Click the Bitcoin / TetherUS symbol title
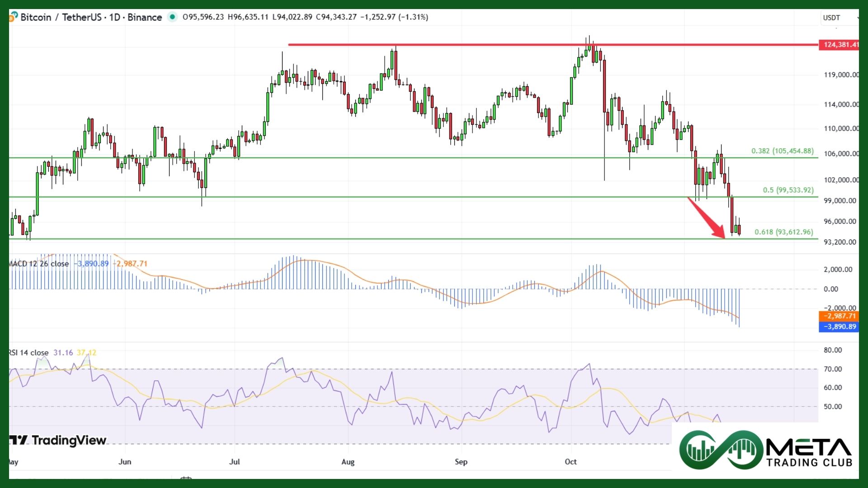The image size is (868, 488). point(61,17)
